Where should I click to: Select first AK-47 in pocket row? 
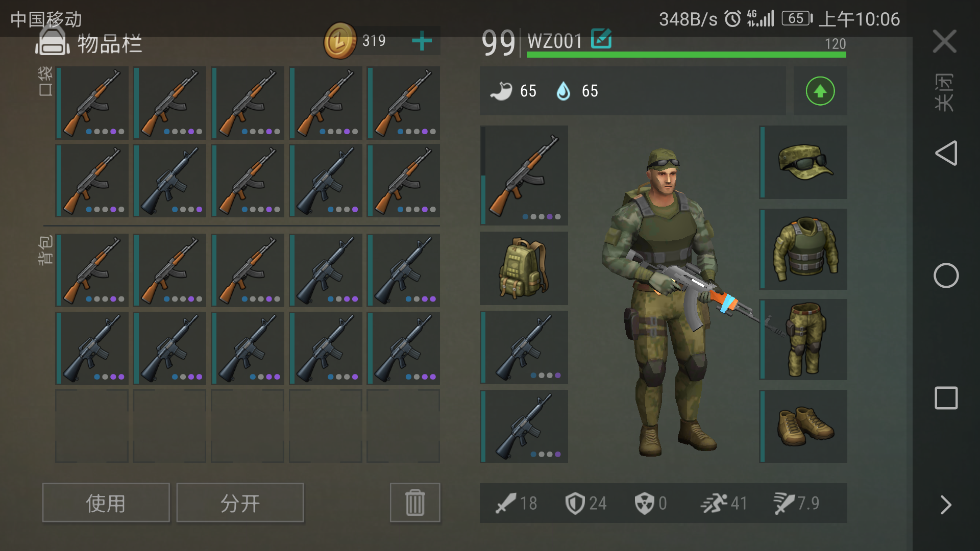click(92, 103)
